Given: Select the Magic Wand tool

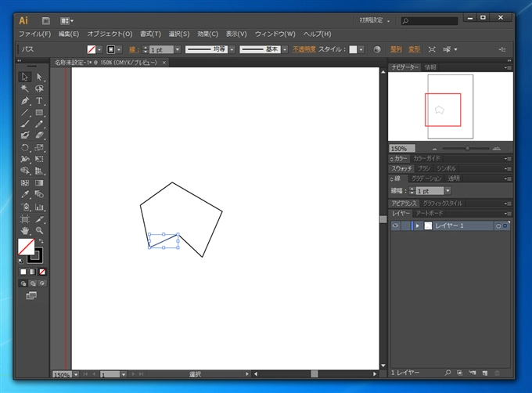Looking at the screenshot, I should pyautogui.click(x=25, y=88).
